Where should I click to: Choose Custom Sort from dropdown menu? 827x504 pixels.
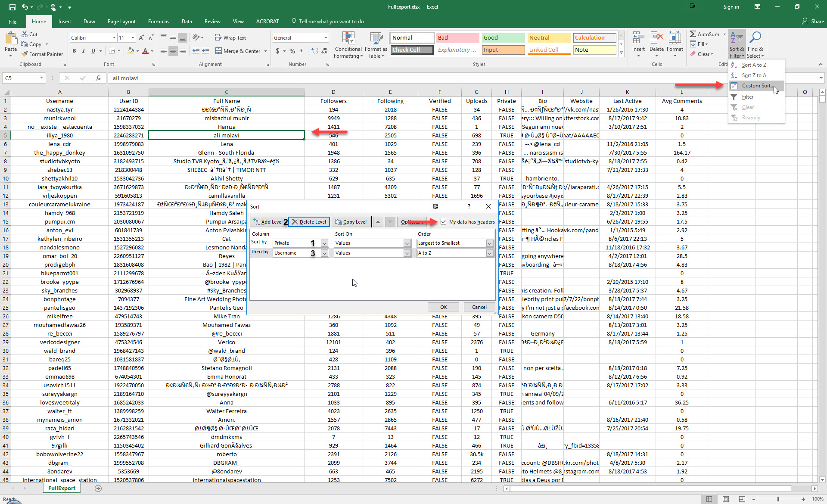click(x=757, y=86)
